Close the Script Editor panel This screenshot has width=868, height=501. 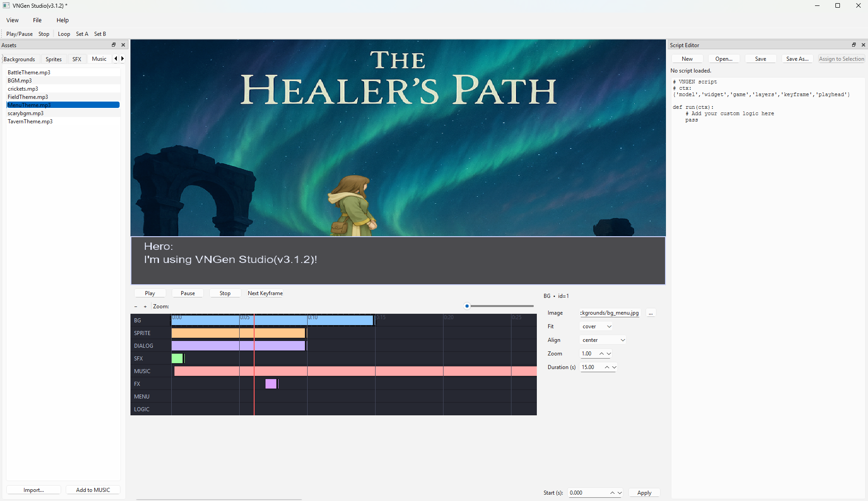tap(863, 45)
